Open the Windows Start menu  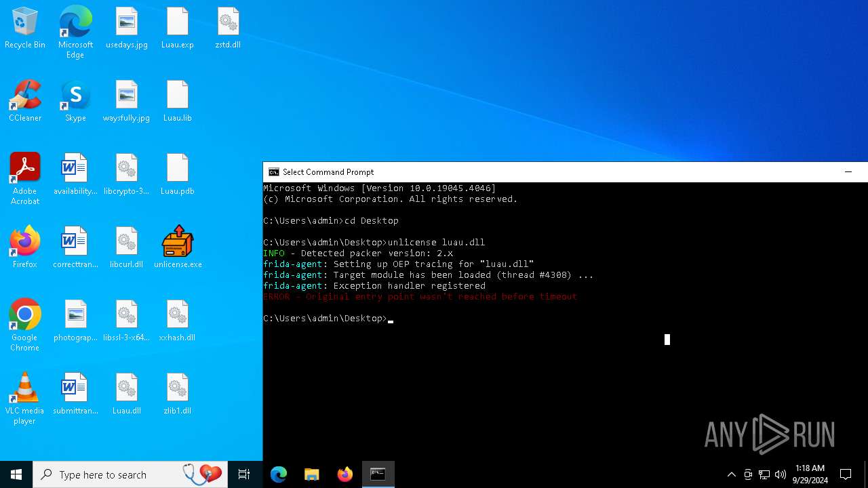click(x=16, y=474)
